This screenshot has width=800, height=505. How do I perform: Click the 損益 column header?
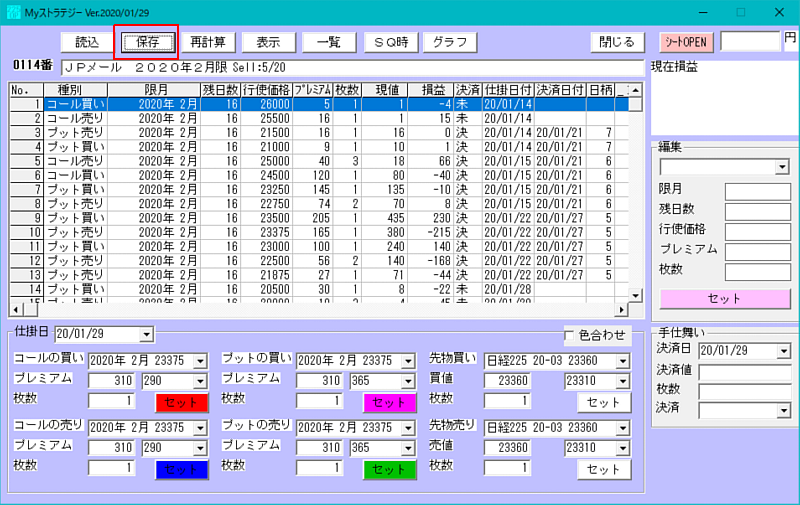pyautogui.click(x=431, y=90)
